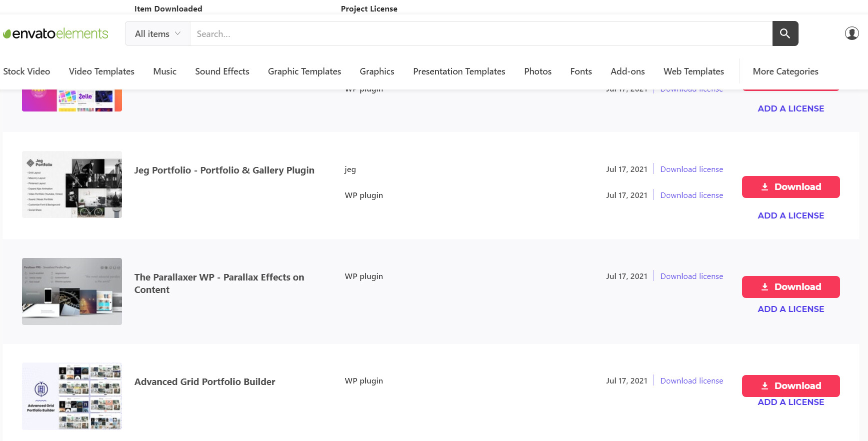This screenshot has height=441, width=868.
Task: Open the Photos category
Action: pos(538,71)
